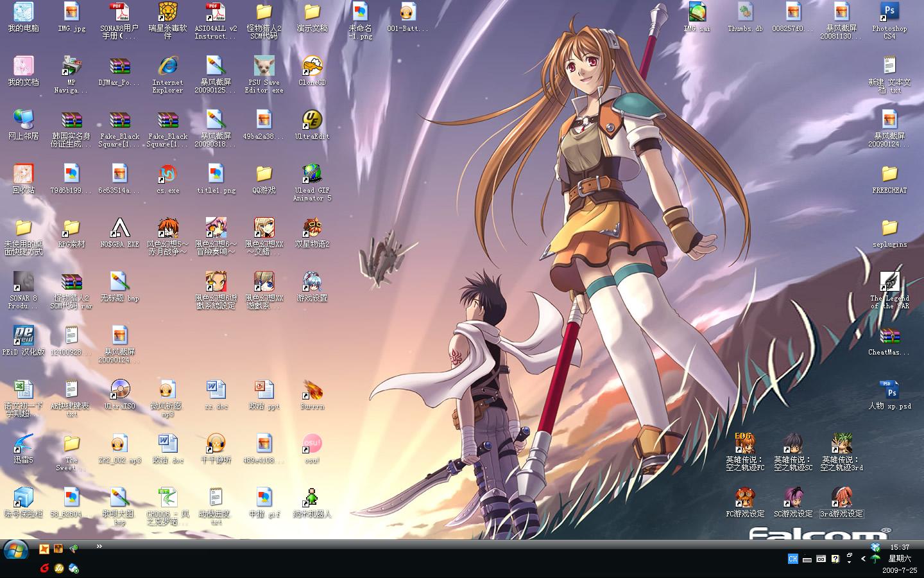Viewport: 924px width, 578px height.
Task: Launch Photoshop CS4 from the desktop
Action: (889, 21)
